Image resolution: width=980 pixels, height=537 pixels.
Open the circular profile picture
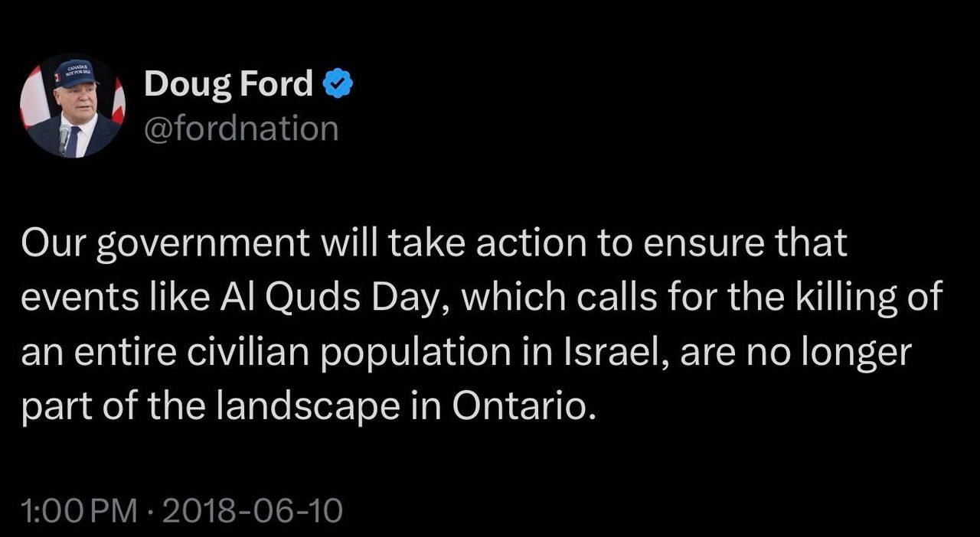click(73, 106)
